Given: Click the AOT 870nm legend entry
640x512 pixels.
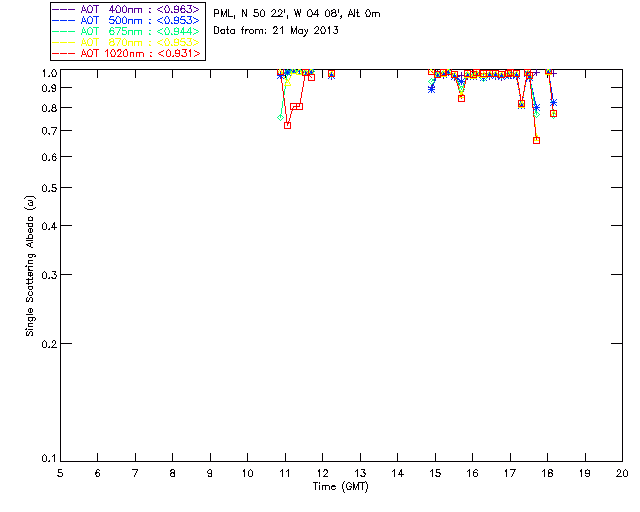Looking at the screenshot, I should [x=126, y=42].
